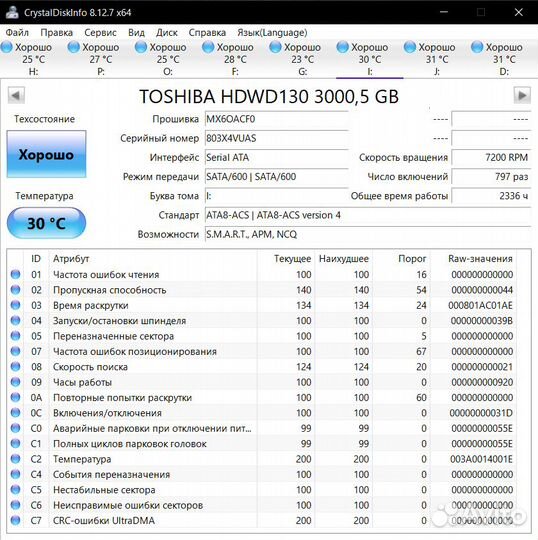Select the Полных циклов парковок головок text
Image resolution: width=538 pixels, height=540 pixels.
pyautogui.click(x=130, y=444)
